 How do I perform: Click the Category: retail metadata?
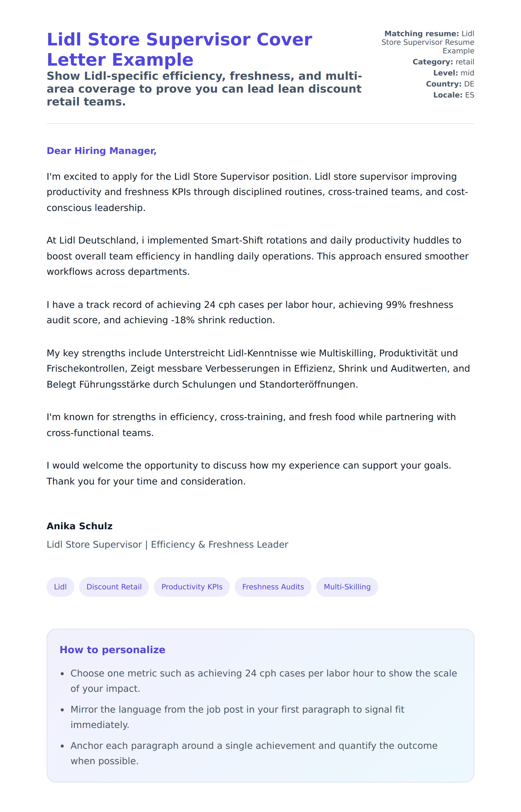(443, 62)
